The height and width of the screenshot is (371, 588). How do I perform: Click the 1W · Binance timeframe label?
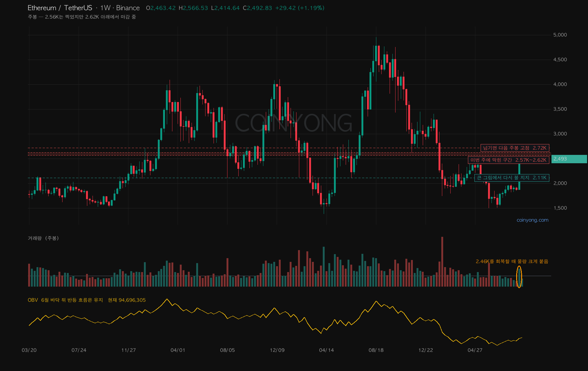click(120, 8)
